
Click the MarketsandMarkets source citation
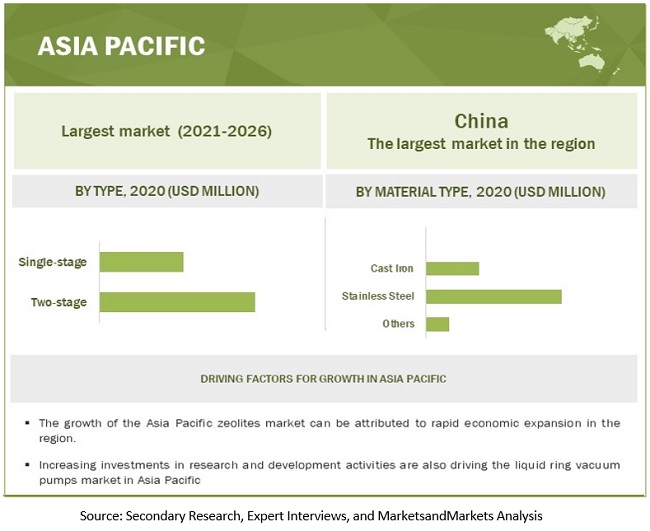click(x=325, y=516)
